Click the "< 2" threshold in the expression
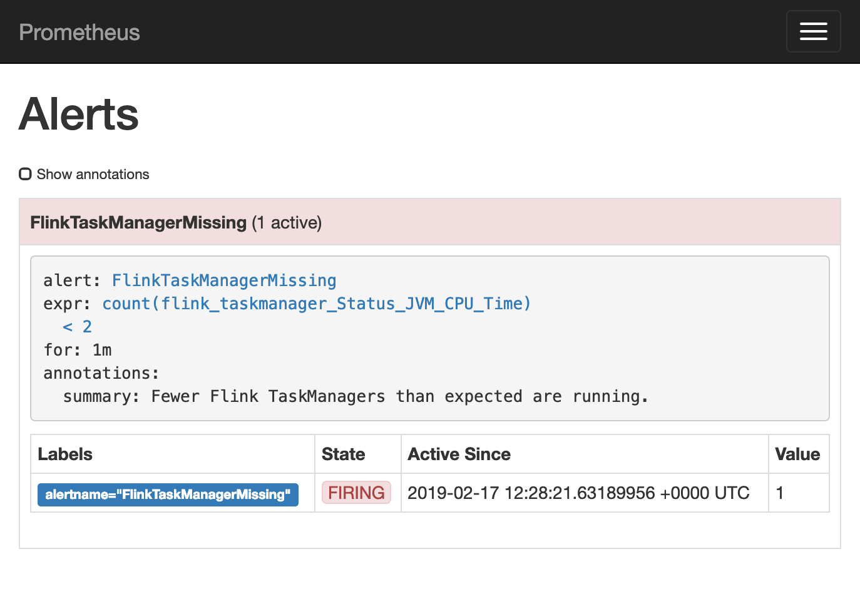This screenshot has width=860, height=616. click(x=77, y=327)
